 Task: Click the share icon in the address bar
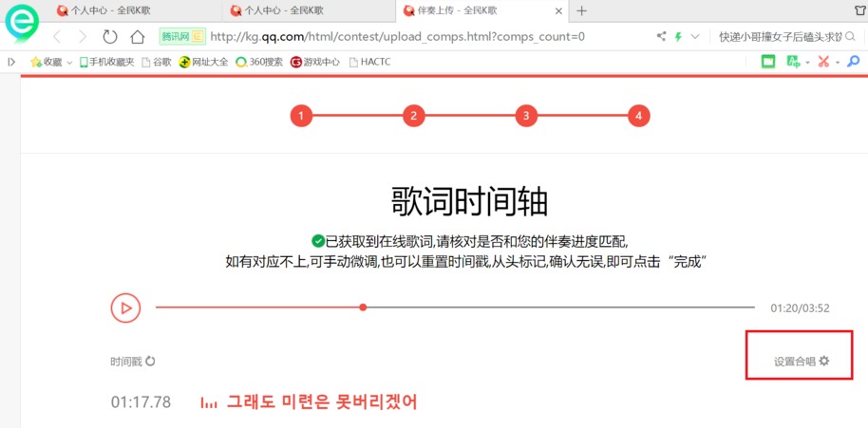661,37
